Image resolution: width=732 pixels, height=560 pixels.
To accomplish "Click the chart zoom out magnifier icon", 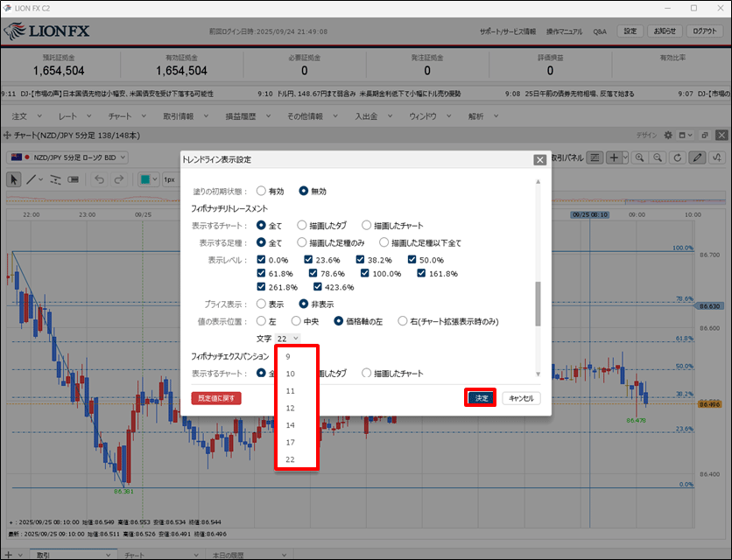I will [658, 157].
